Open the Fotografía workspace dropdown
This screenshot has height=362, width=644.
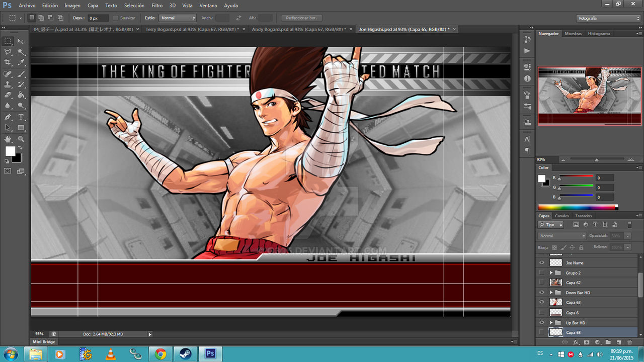pyautogui.click(x=609, y=18)
